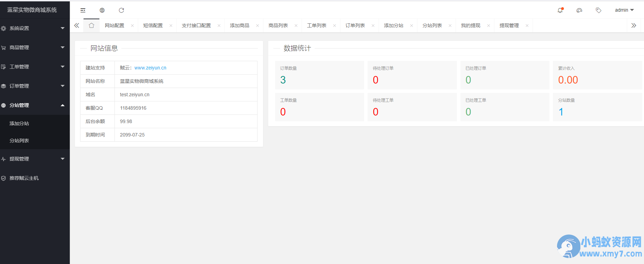Image resolution: width=644 pixels, height=264 pixels.
Task: Close the 提现管理 tab
Action: tap(527, 26)
